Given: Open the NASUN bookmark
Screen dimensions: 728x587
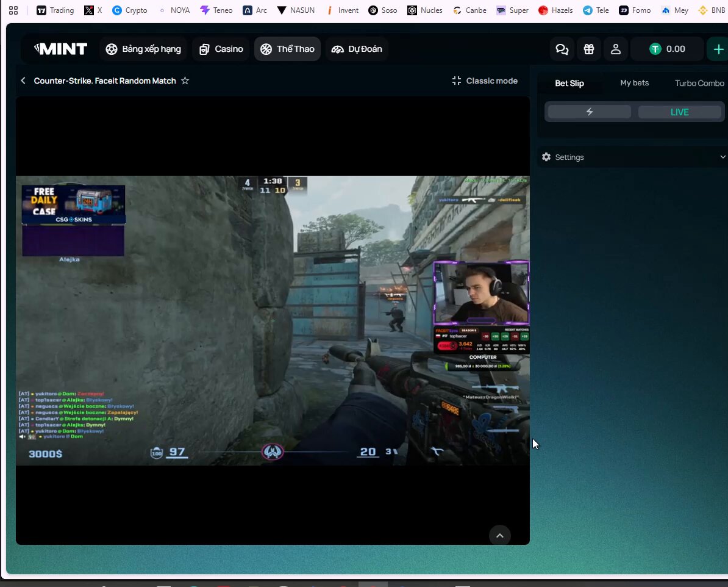Looking at the screenshot, I should pos(295,10).
